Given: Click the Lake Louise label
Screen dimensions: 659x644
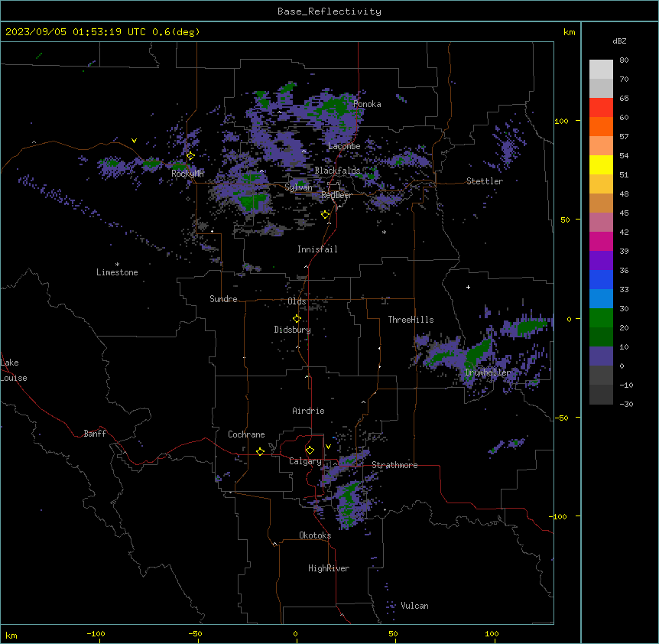Looking at the screenshot, I should [x=14, y=370].
